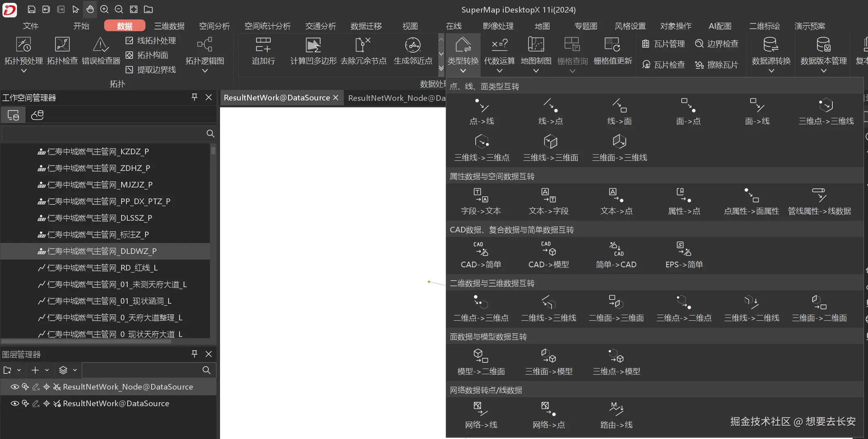
Task: Open the 空间分析 ribbon tab
Action: pos(214,26)
